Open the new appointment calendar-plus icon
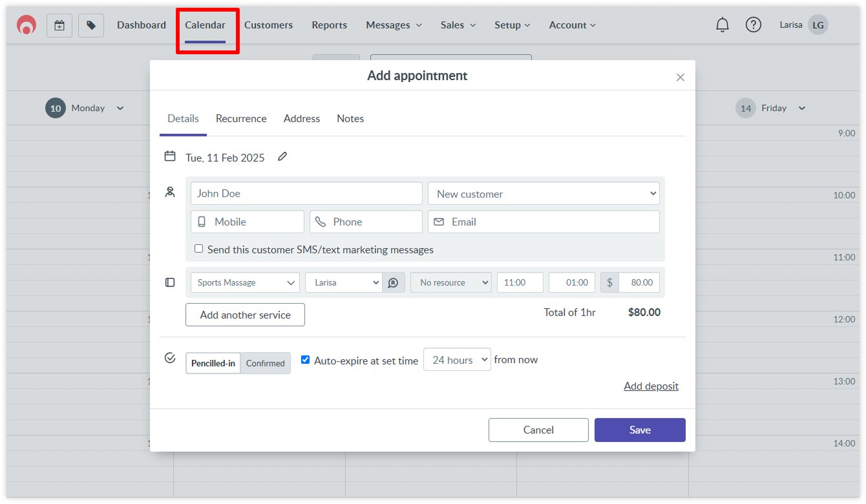 coord(59,25)
